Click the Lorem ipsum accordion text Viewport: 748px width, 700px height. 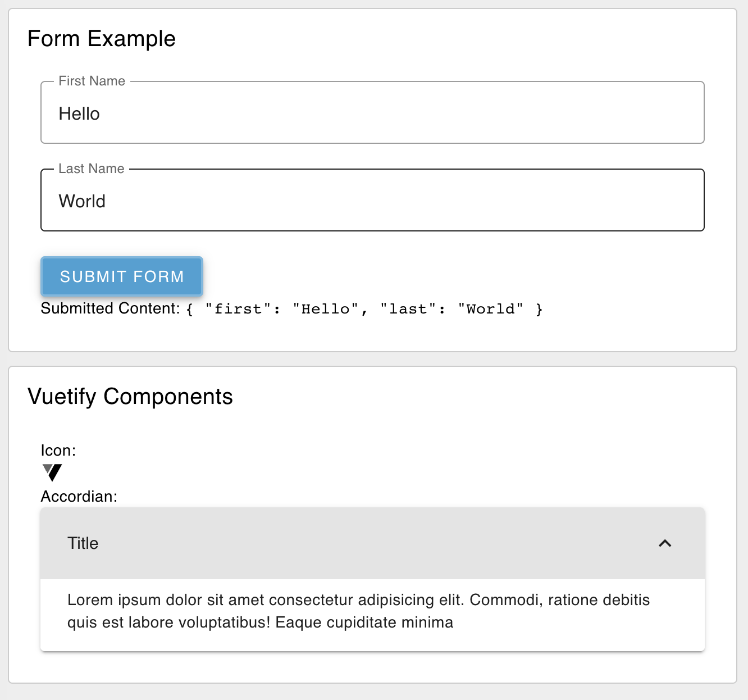point(358,611)
